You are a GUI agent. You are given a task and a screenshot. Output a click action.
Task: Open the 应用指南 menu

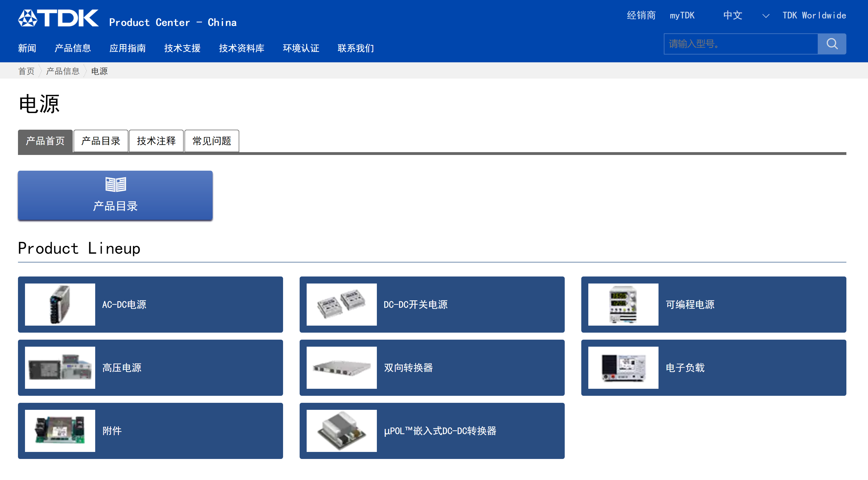coord(128,48)
